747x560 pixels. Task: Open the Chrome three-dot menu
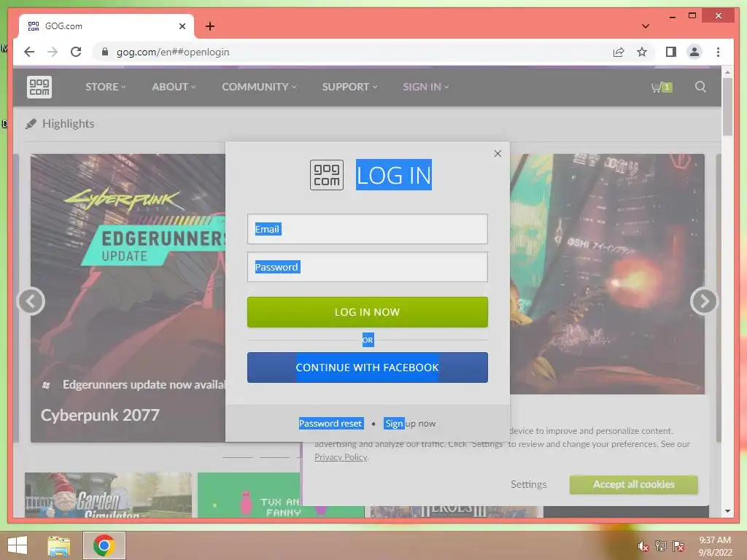pyautogui.click(x=718, y=52)
